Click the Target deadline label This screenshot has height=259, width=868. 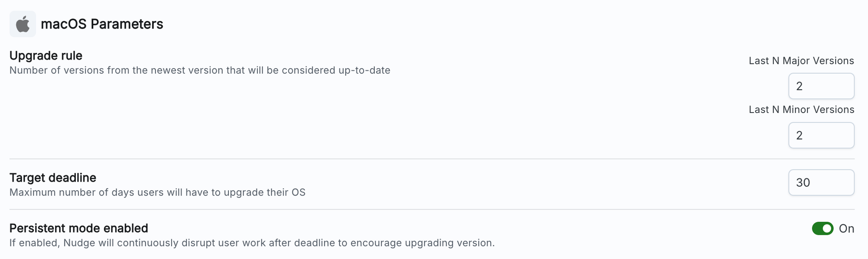point(53,178)
